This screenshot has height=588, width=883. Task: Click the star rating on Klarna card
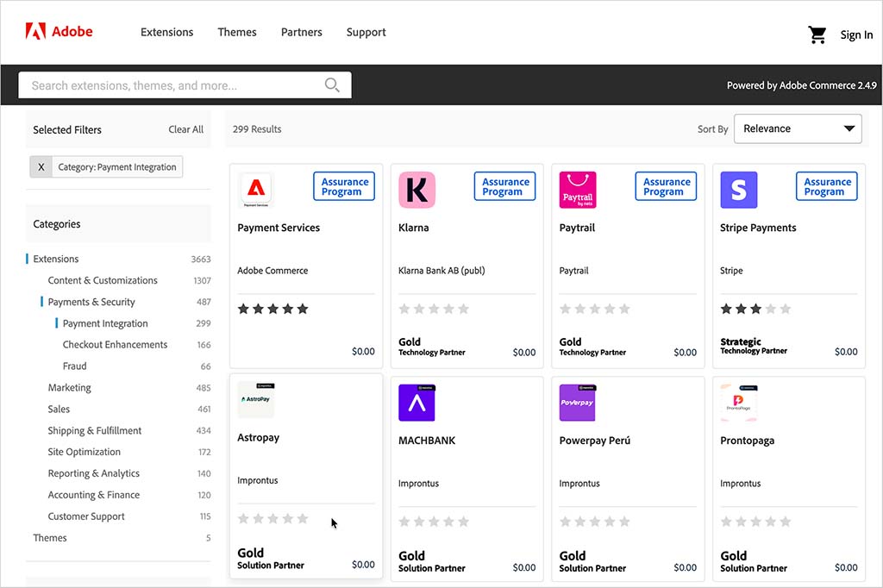(x=434, y=309)
